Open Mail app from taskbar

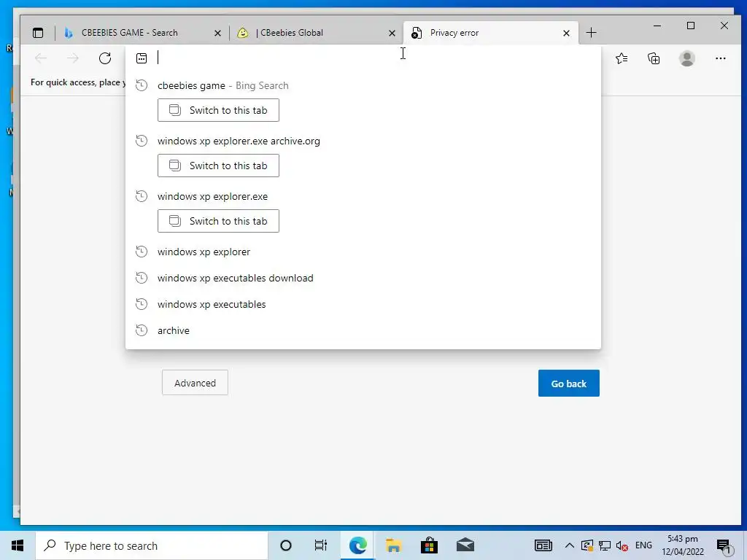point(465,545)
